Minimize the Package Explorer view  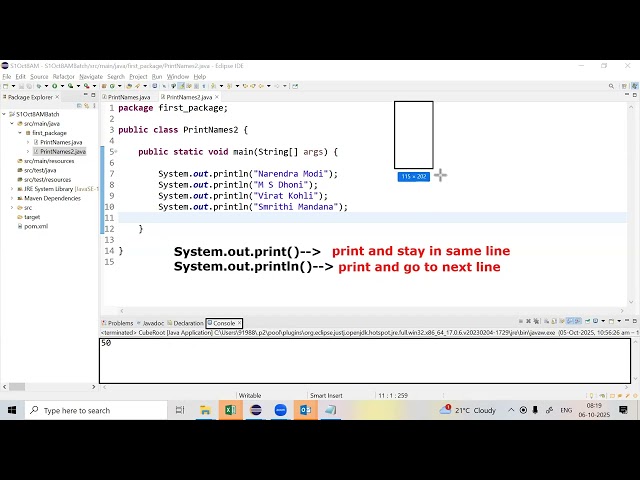tap(85, 95)
